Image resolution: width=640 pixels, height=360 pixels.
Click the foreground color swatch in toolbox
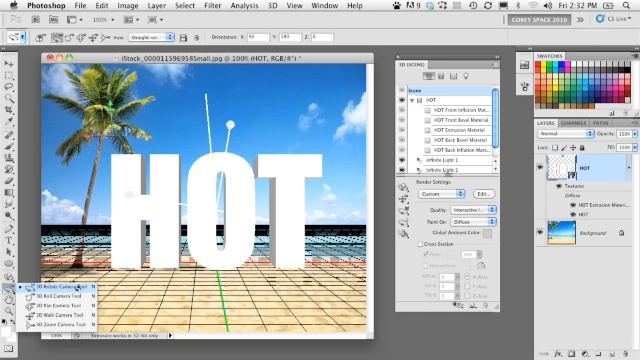coord(6,331)
